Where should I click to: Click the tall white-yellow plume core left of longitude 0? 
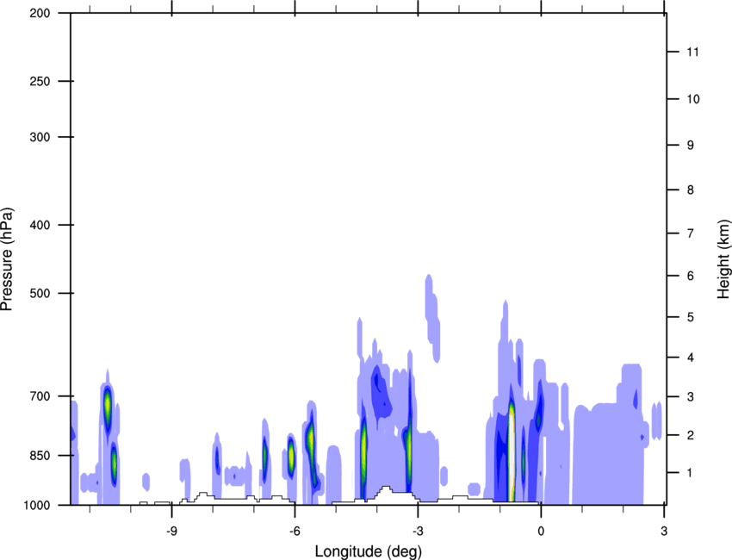click(x=512, y=452)
